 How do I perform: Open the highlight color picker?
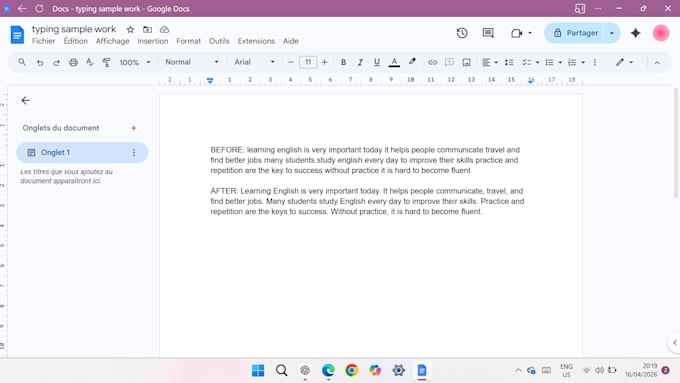[x=412, y=62]
